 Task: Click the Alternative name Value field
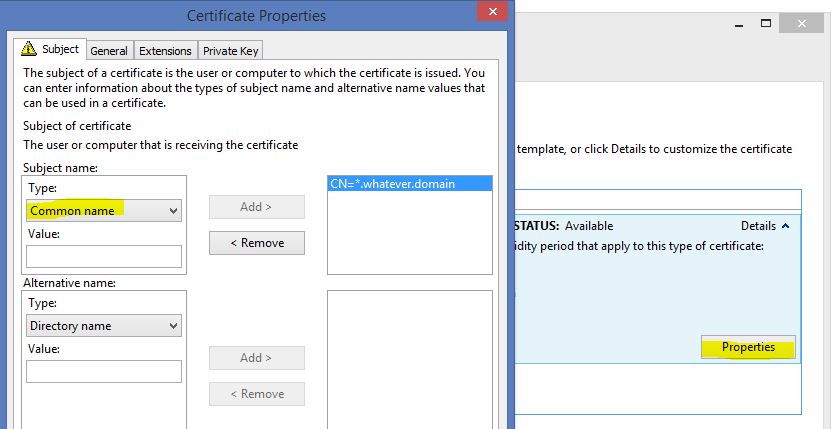click(x=103, y=372)
